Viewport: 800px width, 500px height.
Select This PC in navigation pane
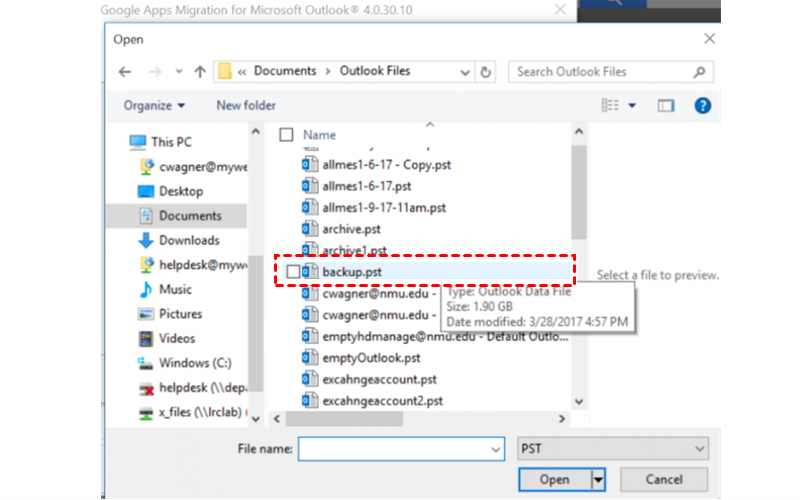(171, 142)
